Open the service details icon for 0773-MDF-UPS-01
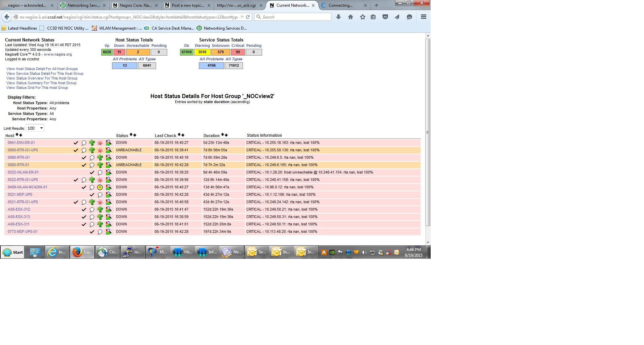Viewport: 644px width, 345px height. 108,232
